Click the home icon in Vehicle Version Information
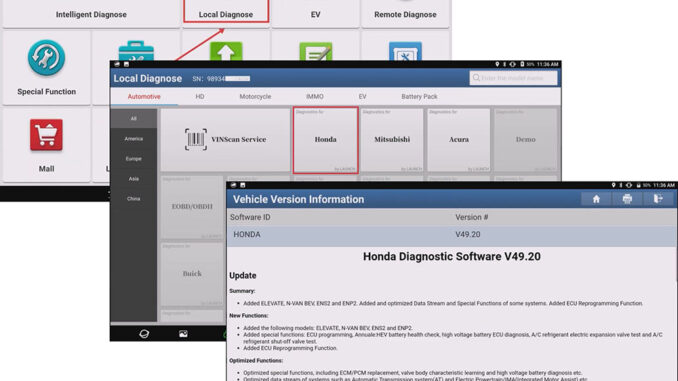This screenshot has width=678, height=381. [596, 199]
